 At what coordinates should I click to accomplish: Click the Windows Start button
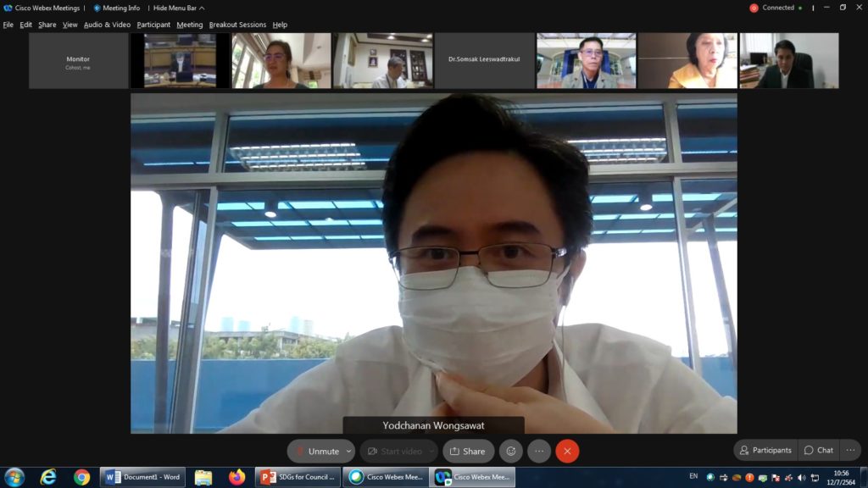coord(14,477)
